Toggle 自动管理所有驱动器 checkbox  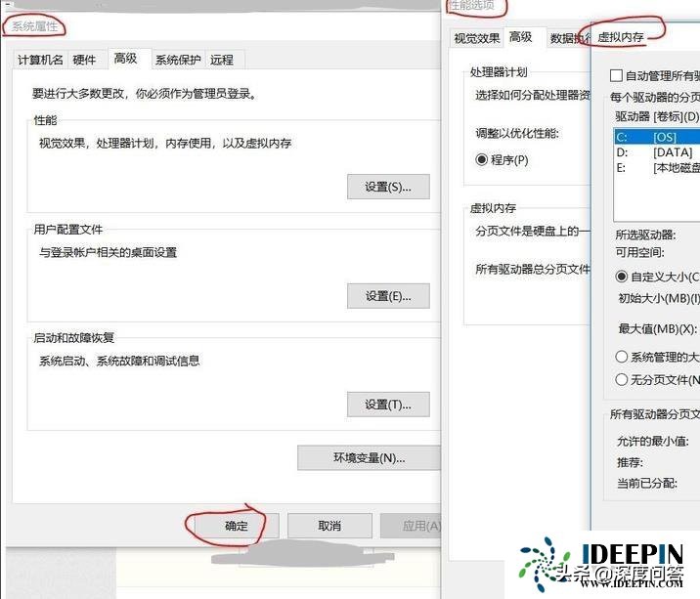pyautogui.click(x=616, y=75)
